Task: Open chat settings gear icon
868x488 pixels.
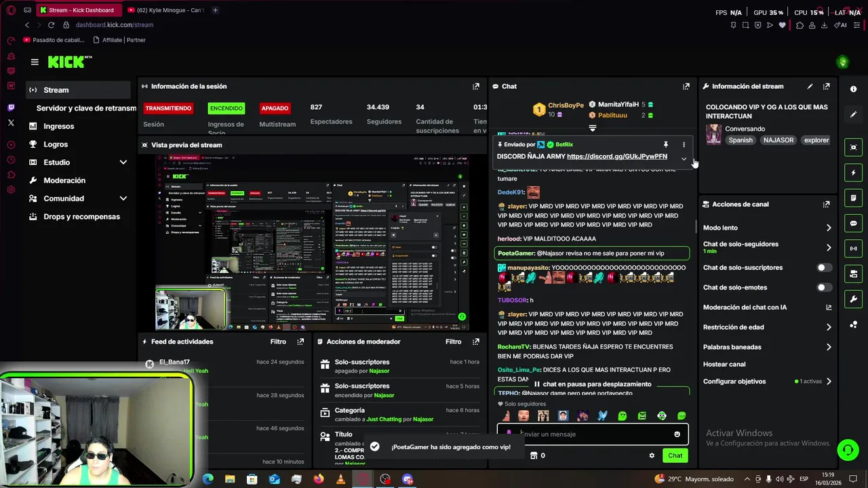Action: pyautogui.click(x=652, y=455)
